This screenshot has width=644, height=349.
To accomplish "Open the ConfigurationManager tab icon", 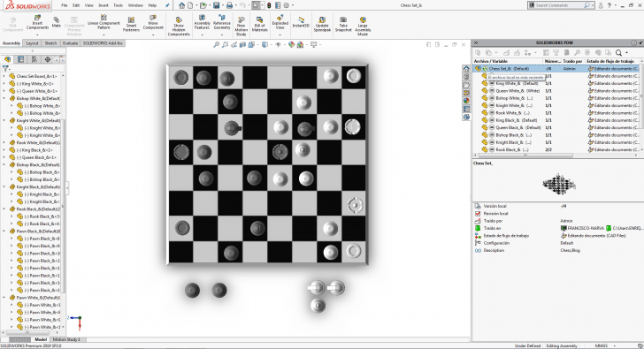I will pos(34,59).
